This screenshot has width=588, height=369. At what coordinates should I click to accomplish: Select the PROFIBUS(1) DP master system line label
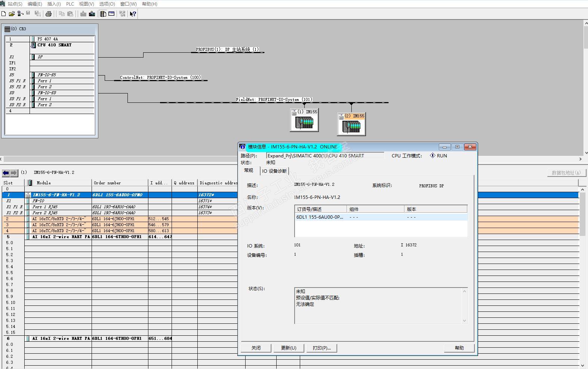pyautogui.click(x=227, y=49)
